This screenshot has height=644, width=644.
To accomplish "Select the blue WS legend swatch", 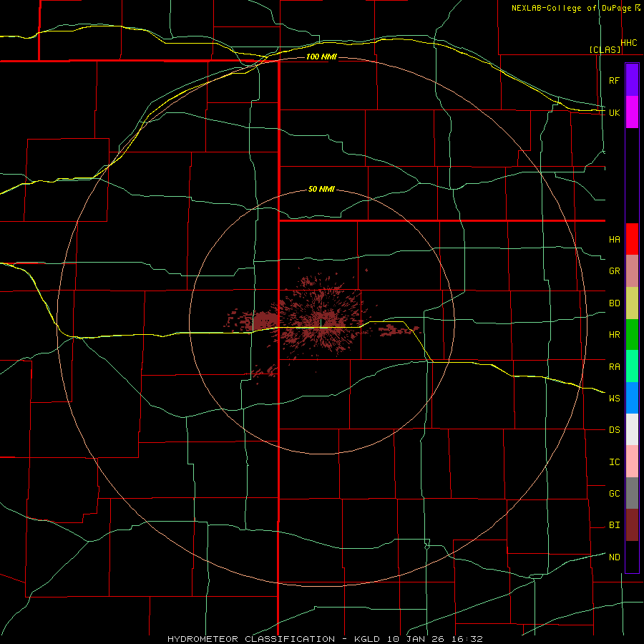I will [x=632, y=398].
